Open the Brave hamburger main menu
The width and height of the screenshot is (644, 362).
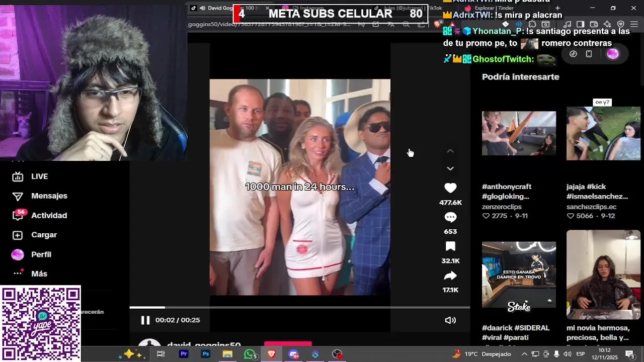click(x=634, y=24)
